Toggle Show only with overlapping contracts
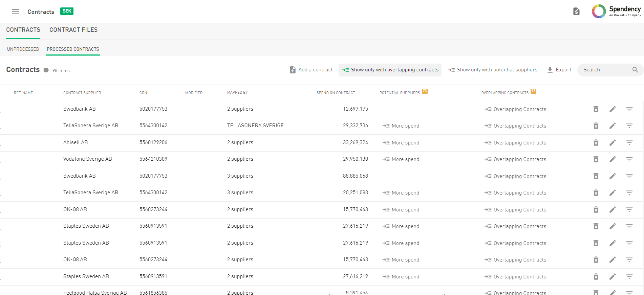The image size is (644, 295). click(390, 70)
